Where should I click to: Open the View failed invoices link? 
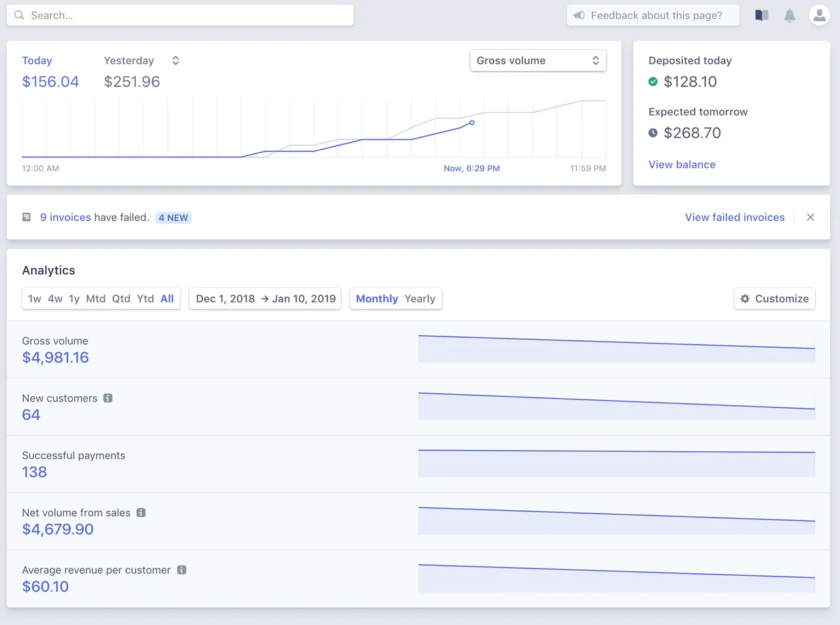[x=735, y=217]
